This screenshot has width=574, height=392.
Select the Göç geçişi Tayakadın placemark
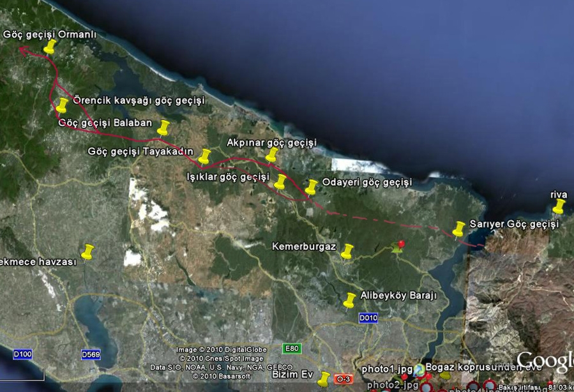coord(206,156)
